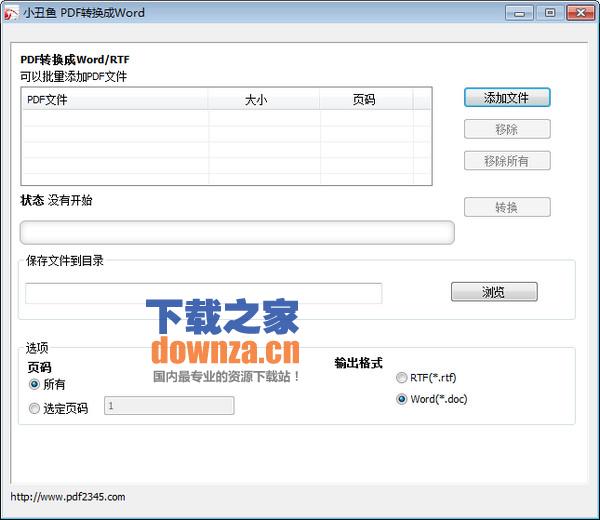
Task: Click the 添加文件 (Add file) button
Action: tap(507, 98)
